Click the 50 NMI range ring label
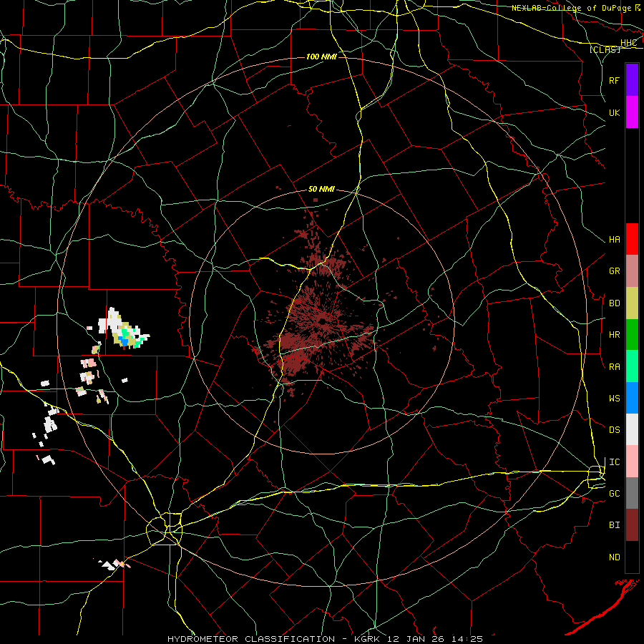The width and height of the screenshot is (644, 644). click(x=321, y=190)
